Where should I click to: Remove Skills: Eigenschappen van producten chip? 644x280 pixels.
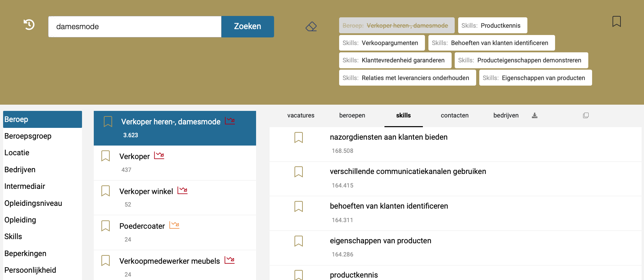(535, 78)
